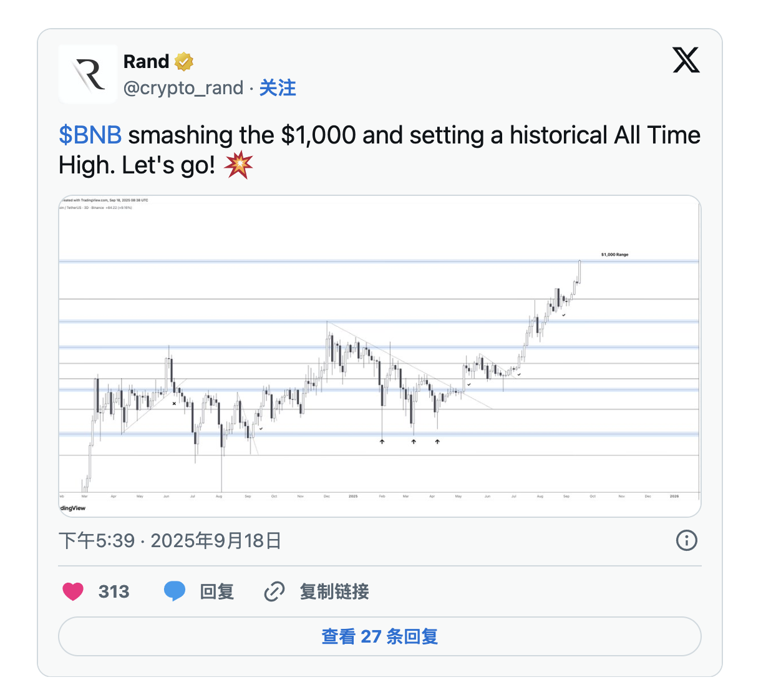Click the "$1,000 Range" label on chart
This screenshot has width=771, height=700.
pos(614,255)
